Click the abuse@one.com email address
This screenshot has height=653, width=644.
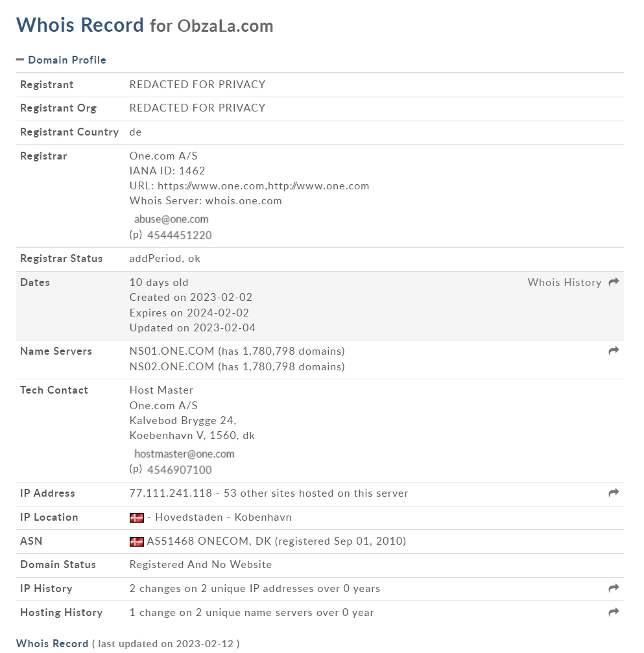pyautogui.click(x=171, y=219)
